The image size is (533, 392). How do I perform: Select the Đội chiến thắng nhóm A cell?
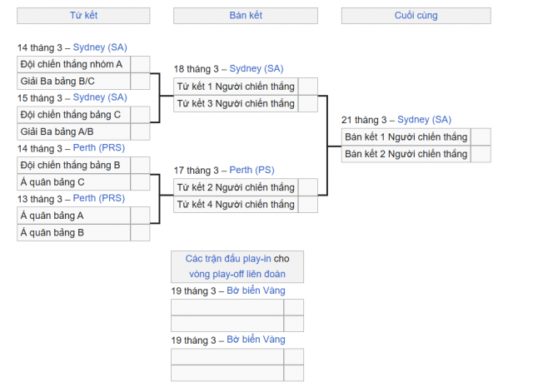(x=74, y=65)
